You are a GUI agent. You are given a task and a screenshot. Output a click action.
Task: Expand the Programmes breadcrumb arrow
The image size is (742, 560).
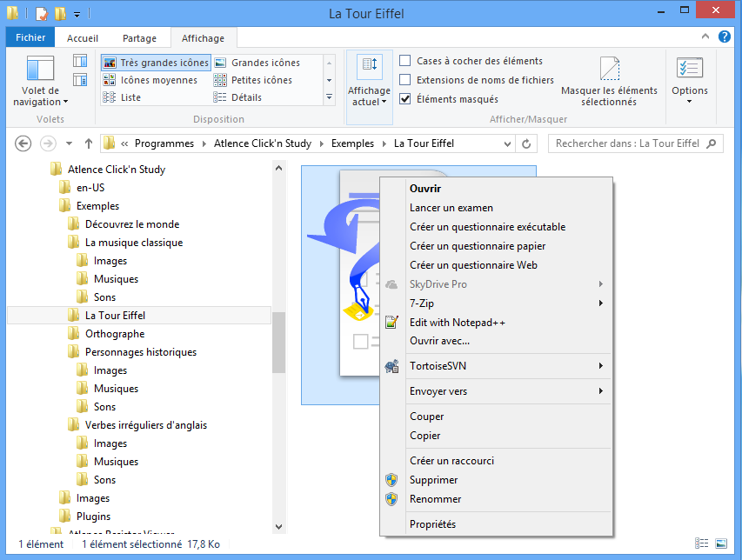[204, 143]
